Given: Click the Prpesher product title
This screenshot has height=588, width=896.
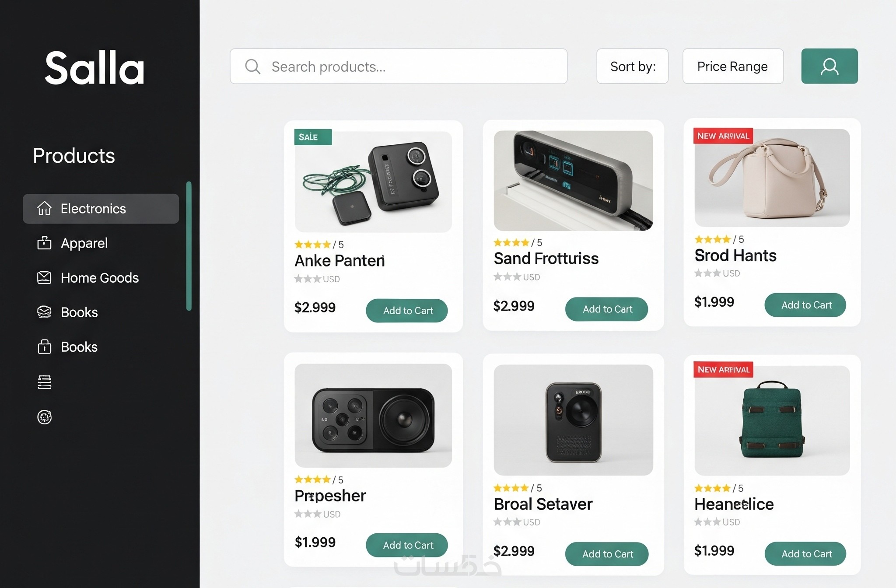Looking at the screenshot, I should [x=330, y=496].
